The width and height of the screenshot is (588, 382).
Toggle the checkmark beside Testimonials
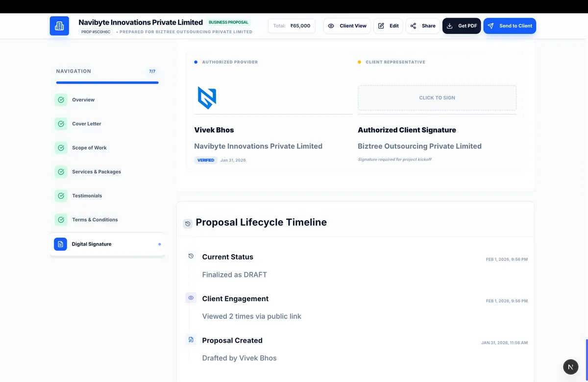click(x=61, y=195)
